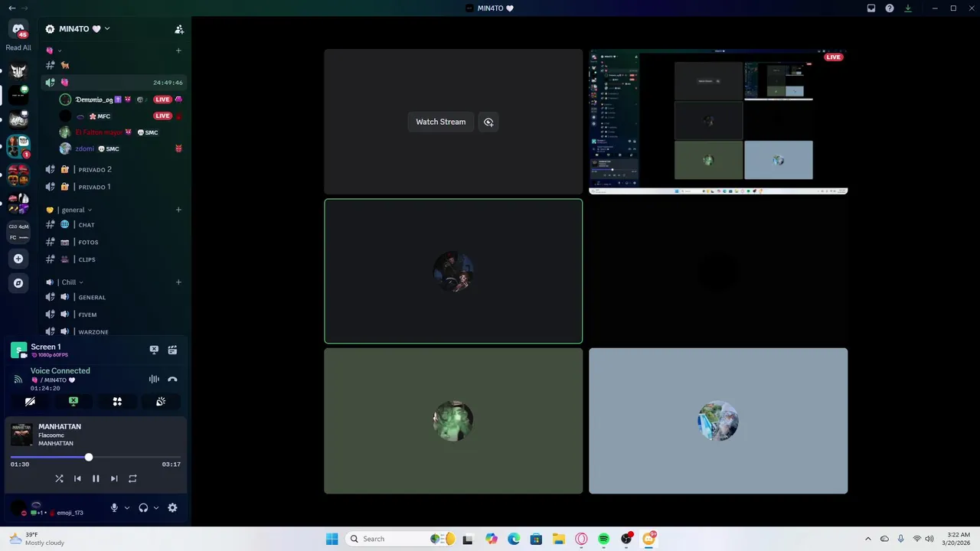
Task: Open the CLIPS text channel
Action: pos(113,259)
